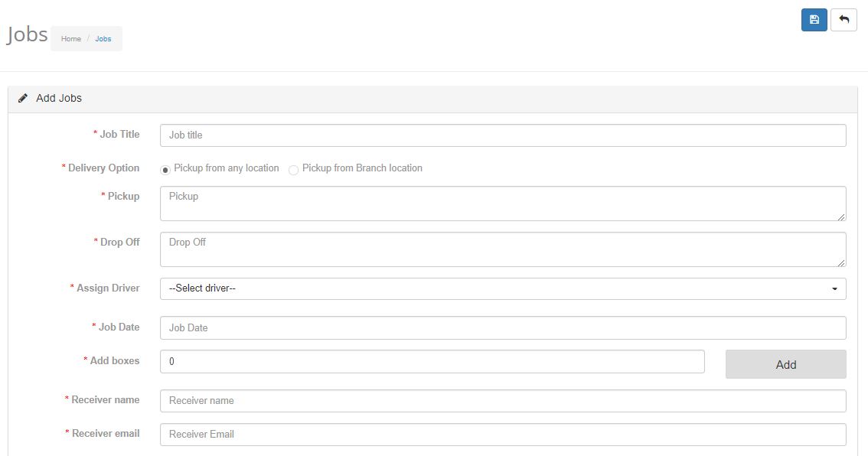This screenshot has height=456, width=868.
Task: Focus the Receiver name field
Action: pos(503,401)
